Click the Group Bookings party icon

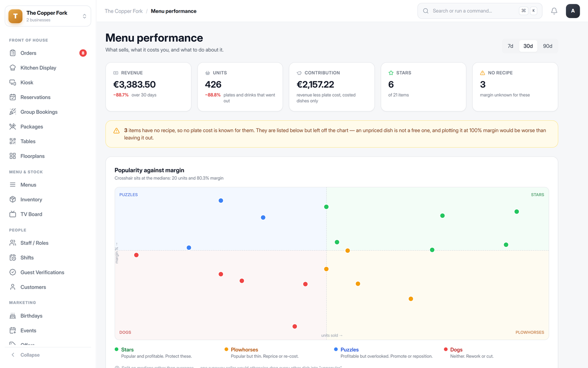coord(13,112)
